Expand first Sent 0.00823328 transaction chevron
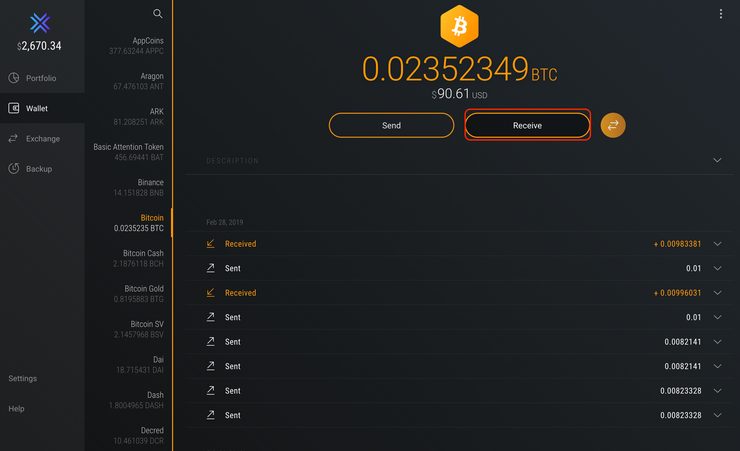This screenshot has width=740, height=451. coord(717,391)
